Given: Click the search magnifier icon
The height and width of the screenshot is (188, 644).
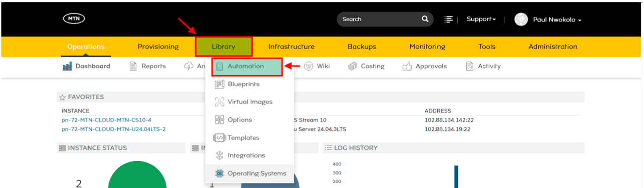Looking at the screenshot, I should (x=425, y=19).
